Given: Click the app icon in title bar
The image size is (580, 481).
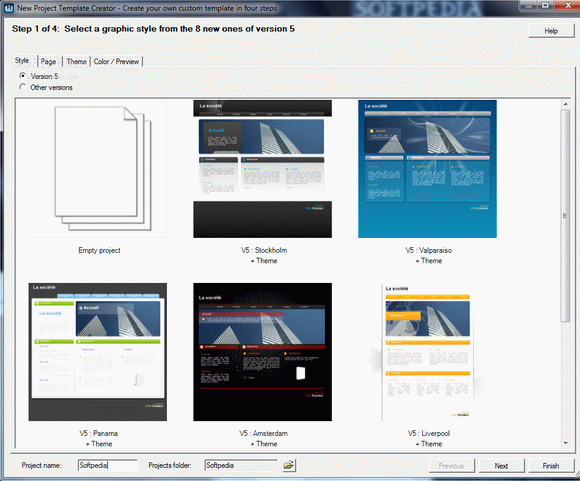Looking at the screenshot, I should point(9,8).
